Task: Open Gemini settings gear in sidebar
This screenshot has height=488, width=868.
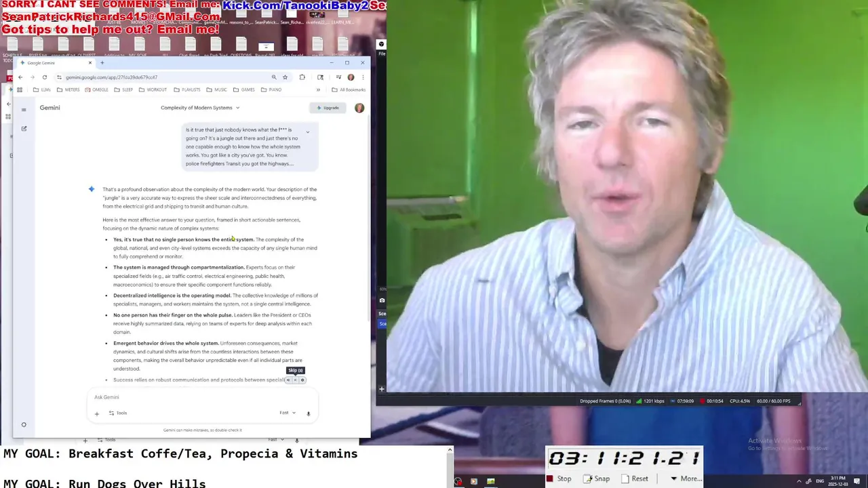Action: click(x=24, y=425)
